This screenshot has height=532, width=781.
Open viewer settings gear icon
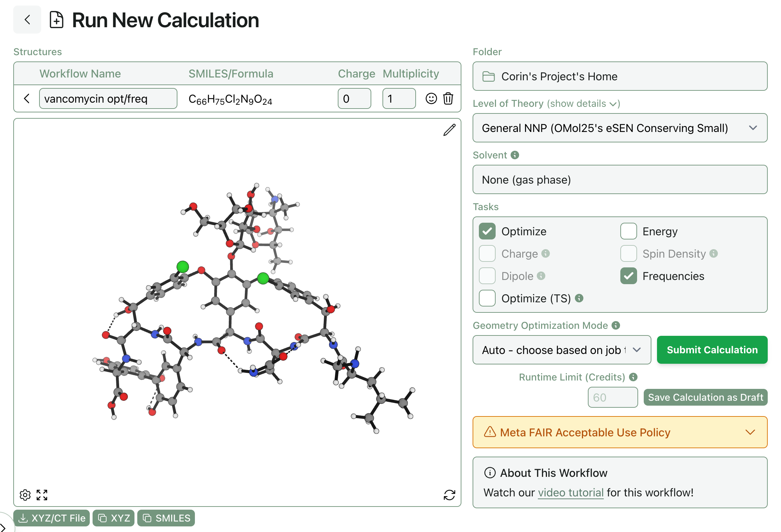(x=25, y=495)
